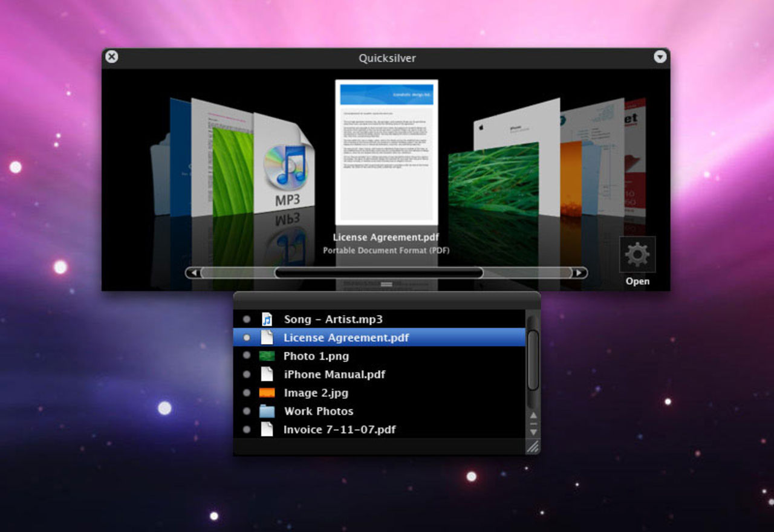Click the Invoice 7-11-07.pdf document icon

[267, 430]
